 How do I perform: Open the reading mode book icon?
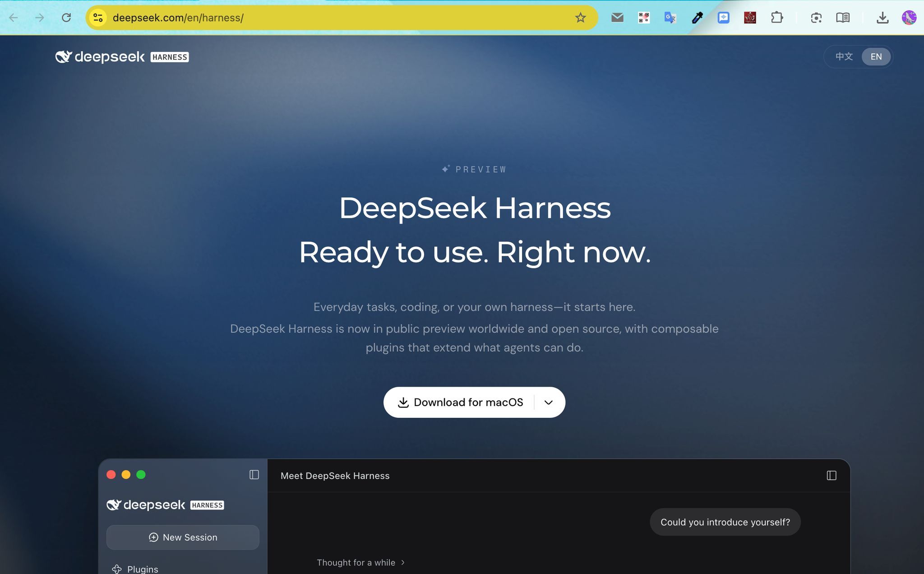pos(843,18)
